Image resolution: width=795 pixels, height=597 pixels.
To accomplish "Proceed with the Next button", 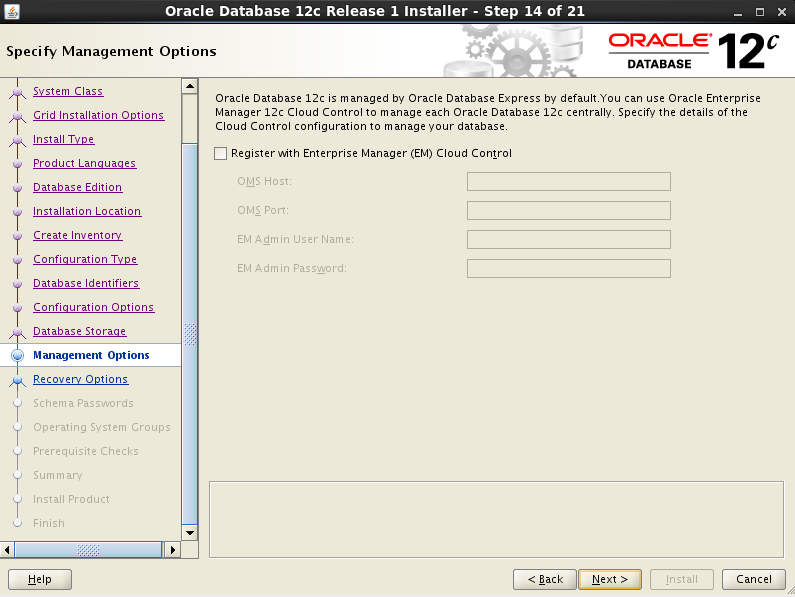I will coord(609,579).
